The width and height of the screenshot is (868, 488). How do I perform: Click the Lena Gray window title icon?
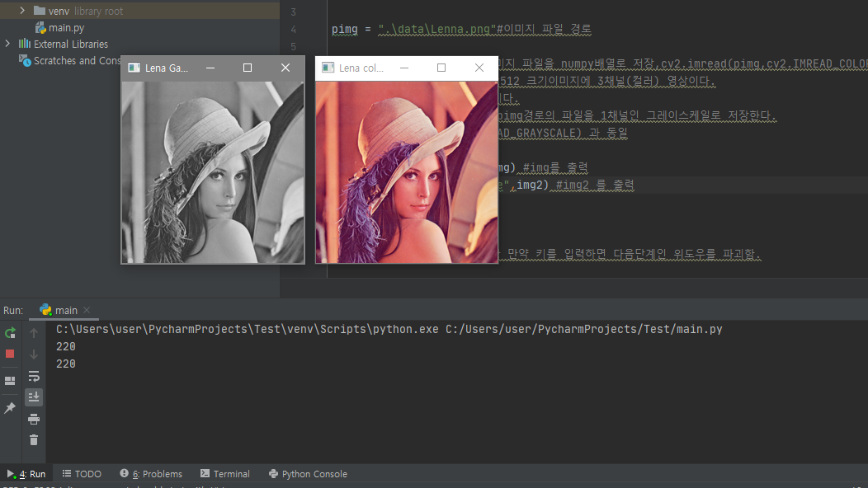134,68
